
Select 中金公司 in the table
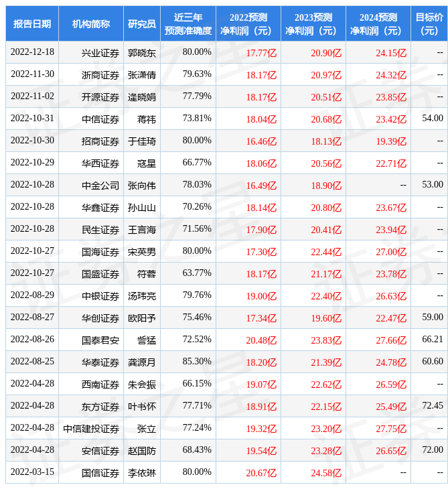(100, 186)
